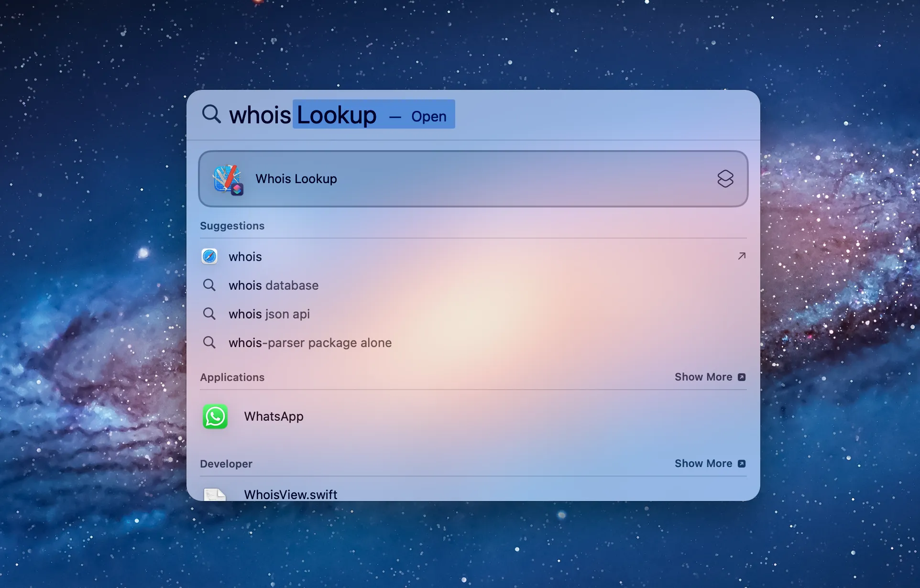Click the Open completion hint in the search field
Screen dimensions: 920x588
click(429, 116)
